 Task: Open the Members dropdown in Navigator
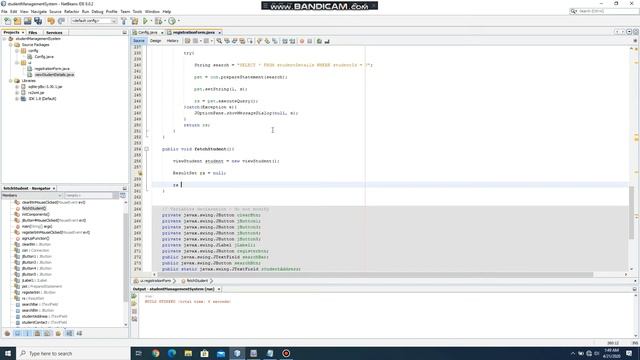[x=31, y=196]
